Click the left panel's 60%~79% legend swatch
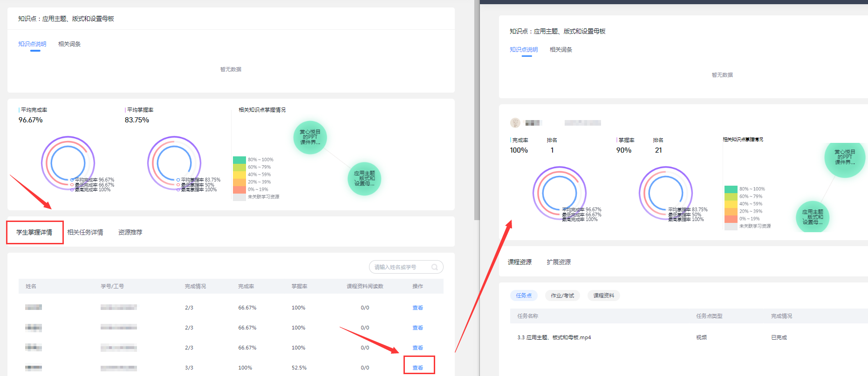Screen dimensions: 868x376 pyautogui.click(x=239, y=167)
